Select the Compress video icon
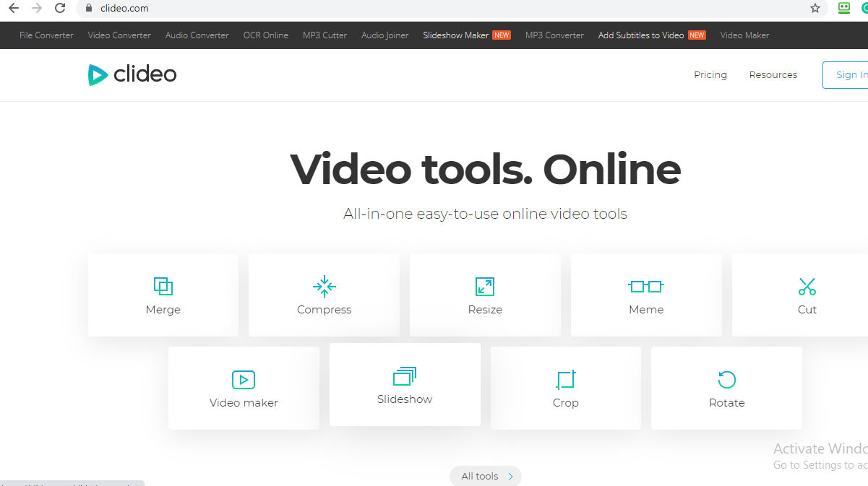This screenshot has height=486, width=868. 324,287
